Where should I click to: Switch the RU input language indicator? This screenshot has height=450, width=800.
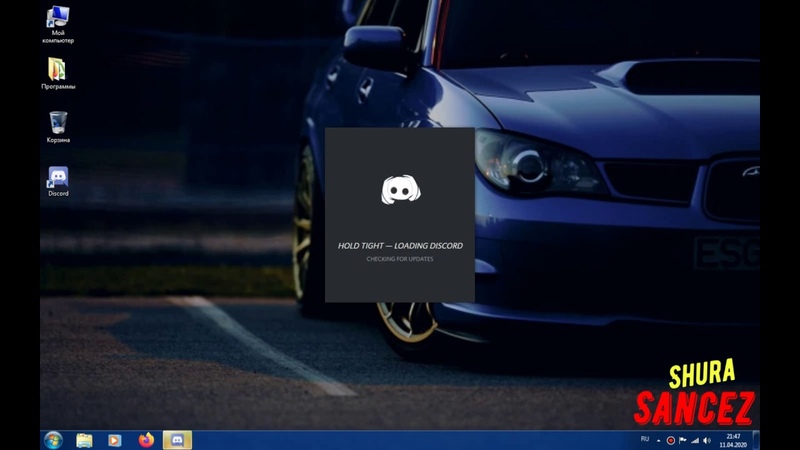(x=644, y=440)
